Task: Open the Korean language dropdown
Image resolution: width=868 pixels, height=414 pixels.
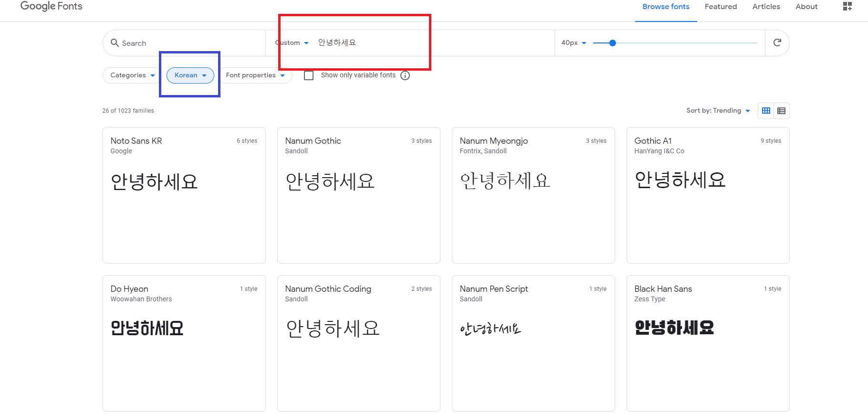Action: (x=190, y=75)
